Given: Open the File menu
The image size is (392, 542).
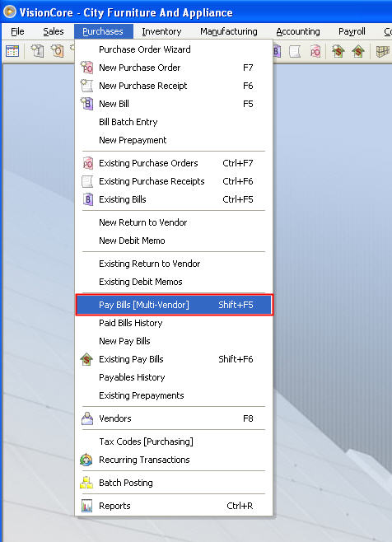Looking at the screenshot, I should click(x=17, y=31).
